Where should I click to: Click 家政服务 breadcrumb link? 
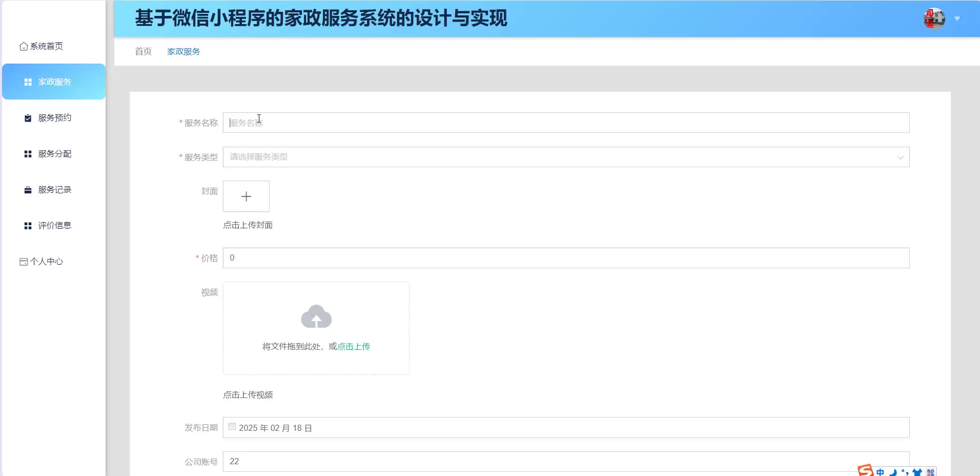coord(183,51)
